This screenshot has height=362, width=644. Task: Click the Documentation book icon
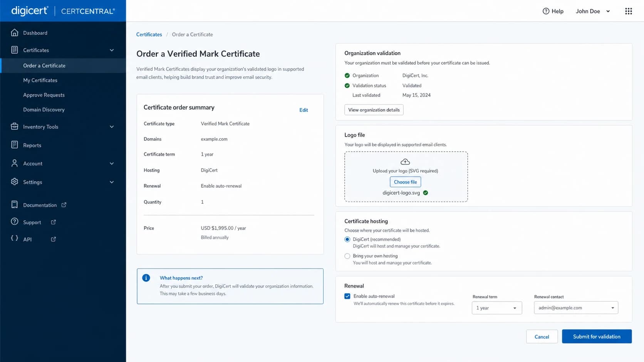(x=15, y=205)
